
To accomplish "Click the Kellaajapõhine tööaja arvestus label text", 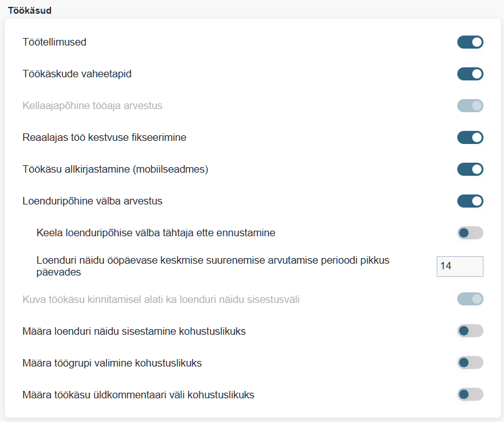I will coord(92,106).
